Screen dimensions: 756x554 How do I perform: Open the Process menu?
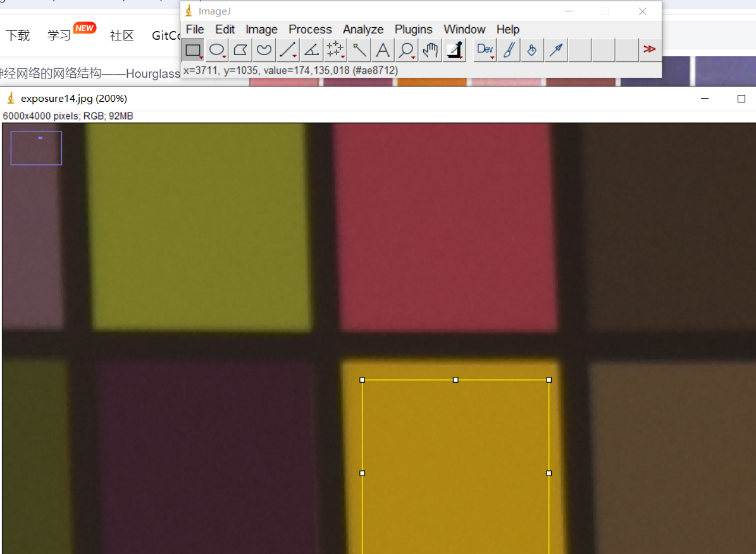pyautogui.click(x=310, y=30)
